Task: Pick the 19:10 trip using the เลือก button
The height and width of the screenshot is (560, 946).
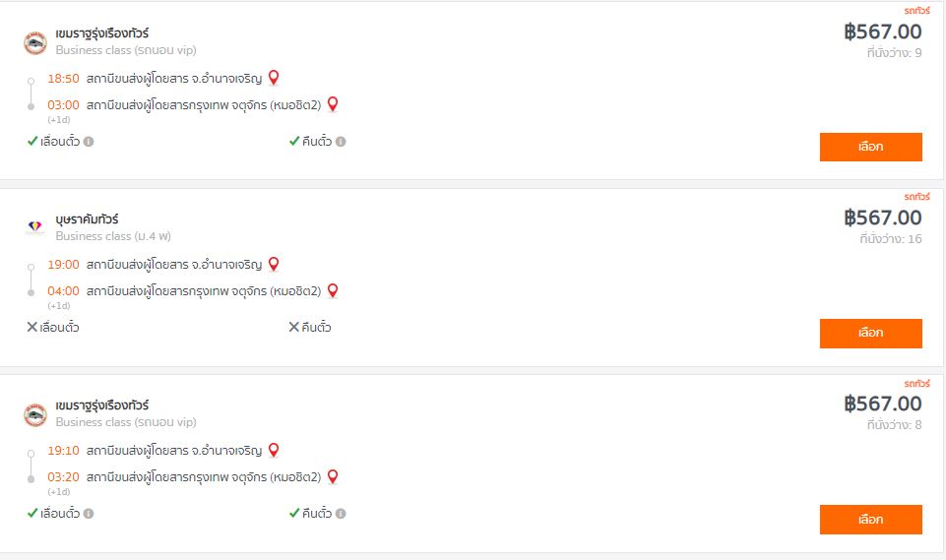Action: 870,520
